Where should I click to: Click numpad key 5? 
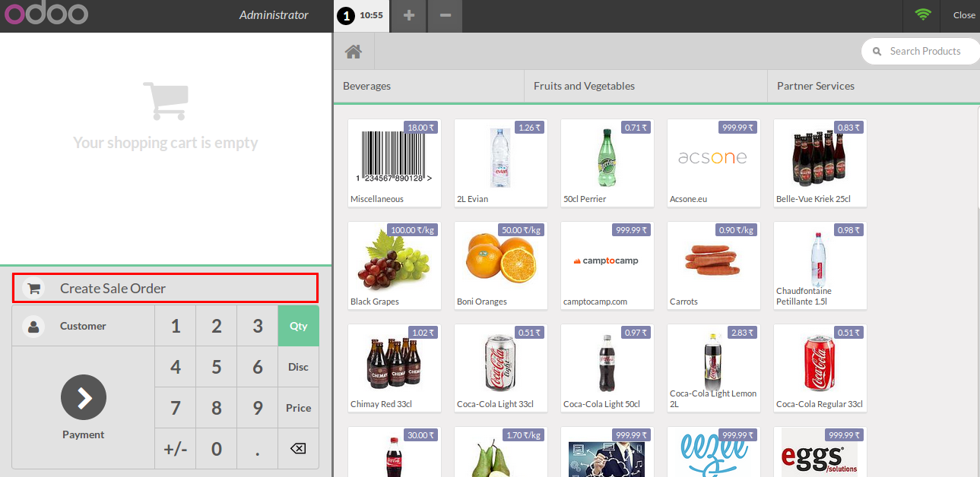pyautogui.click(x=217, y=367)
